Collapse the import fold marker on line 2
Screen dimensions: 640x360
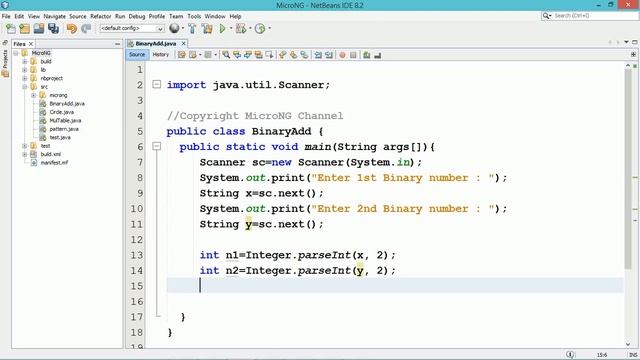tap(156, 84)
